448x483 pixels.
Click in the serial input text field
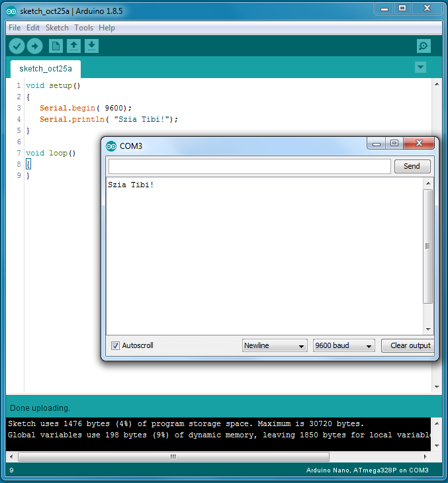point(249,166)
